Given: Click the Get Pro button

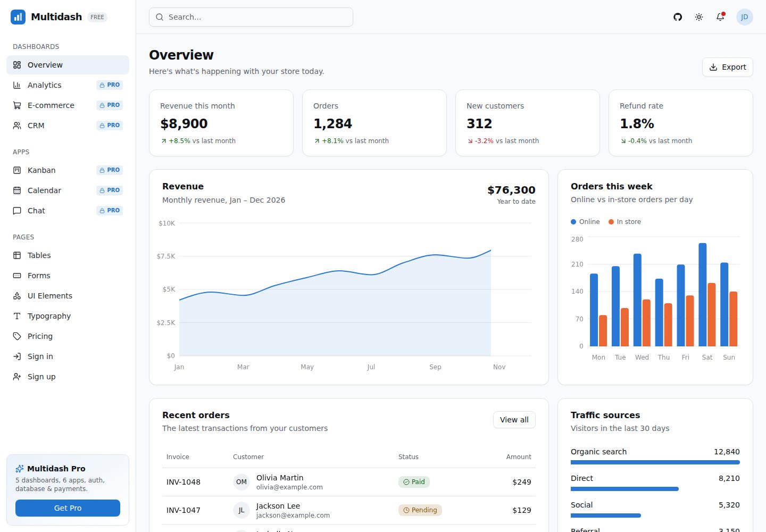Looking at the screenshot, I should [x=68, y=508].
